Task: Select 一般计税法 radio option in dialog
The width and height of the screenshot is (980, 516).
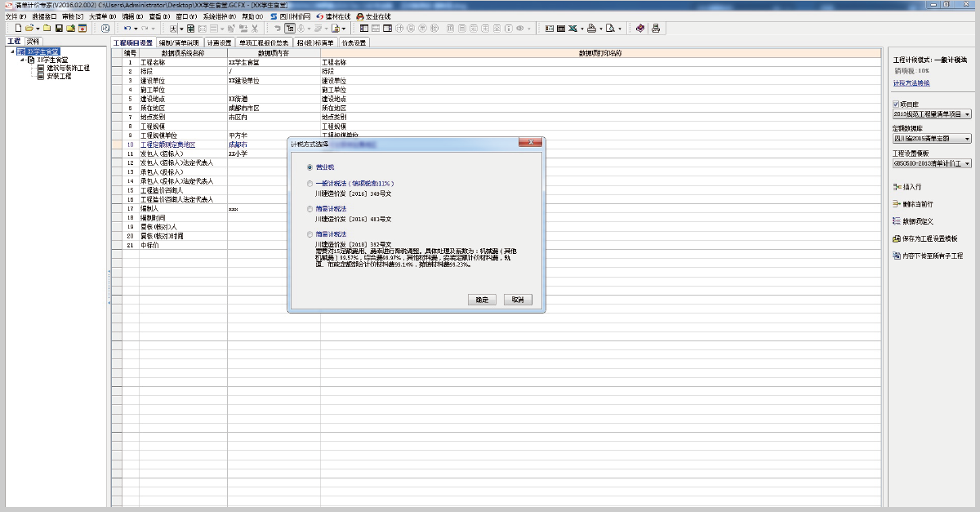Action: (x=309, y=184)
